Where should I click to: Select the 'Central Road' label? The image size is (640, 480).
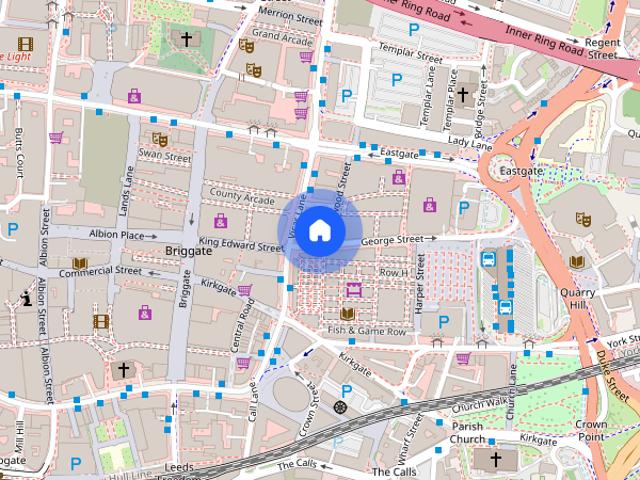(x=242, y=325)
